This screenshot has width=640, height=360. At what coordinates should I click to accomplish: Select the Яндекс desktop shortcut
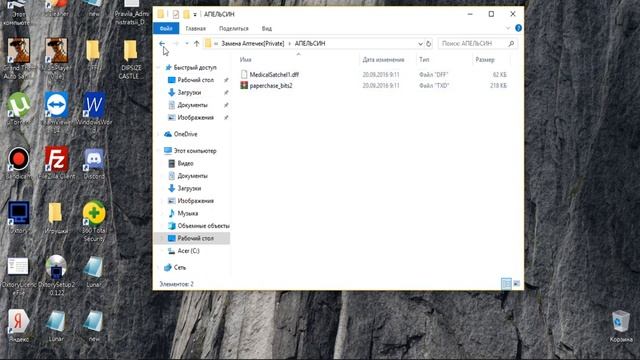[x=18, y=325]
